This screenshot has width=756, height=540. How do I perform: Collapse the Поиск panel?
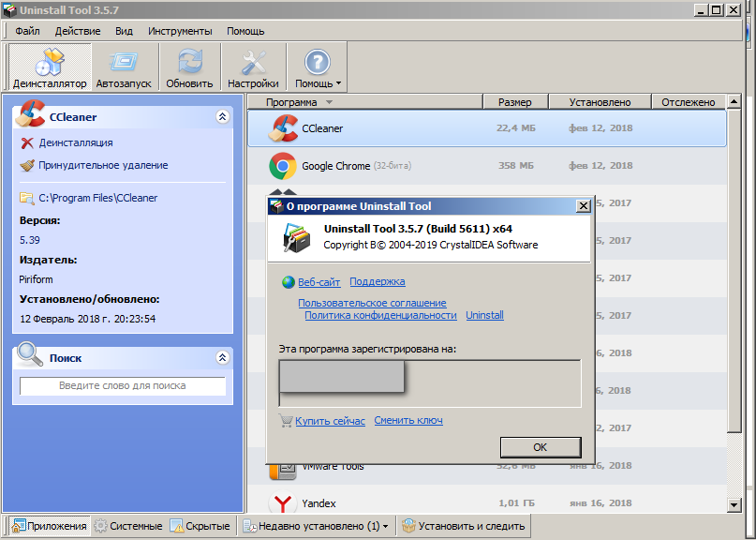(222, 357)
